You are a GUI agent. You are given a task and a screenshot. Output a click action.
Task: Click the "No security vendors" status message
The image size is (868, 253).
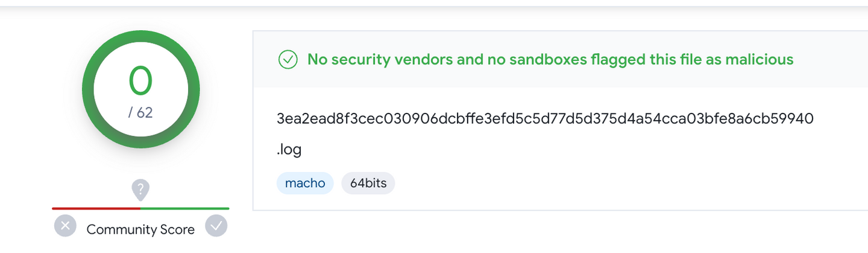550,60
